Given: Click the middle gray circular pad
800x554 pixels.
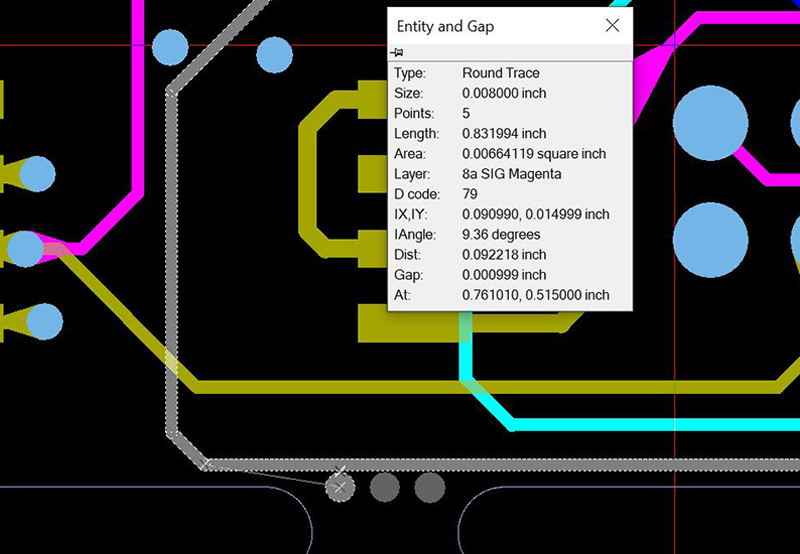Looking at the screenshot, I should point(385,487).
